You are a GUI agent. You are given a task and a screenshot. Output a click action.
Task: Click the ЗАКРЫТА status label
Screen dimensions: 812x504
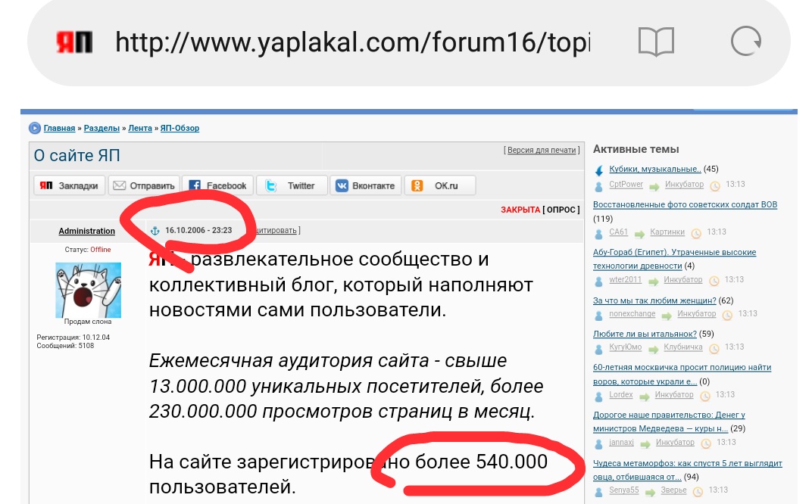pos(520,210)
